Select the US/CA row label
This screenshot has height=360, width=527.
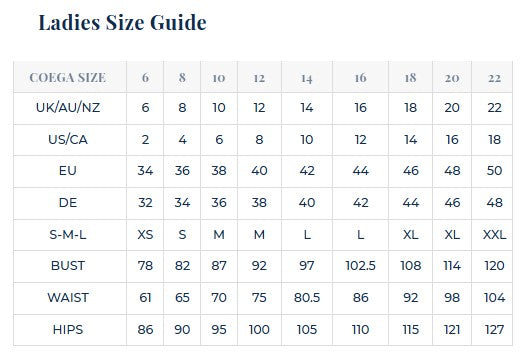tap(68, 139)
